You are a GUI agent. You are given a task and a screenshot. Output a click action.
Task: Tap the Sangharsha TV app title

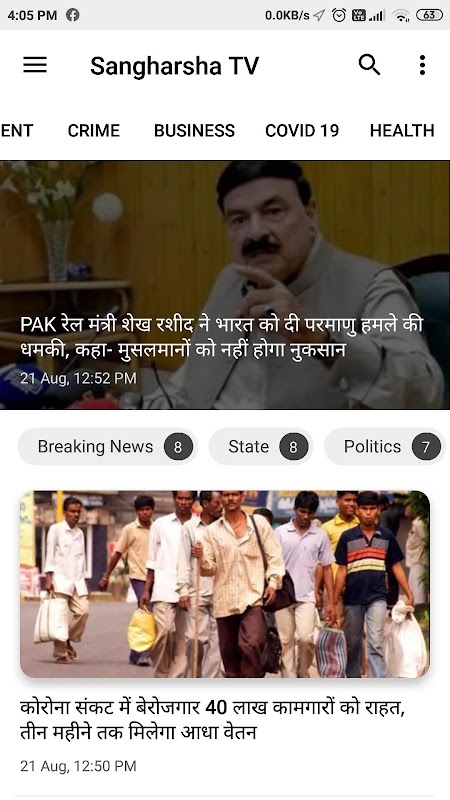[x=174, y=66]
